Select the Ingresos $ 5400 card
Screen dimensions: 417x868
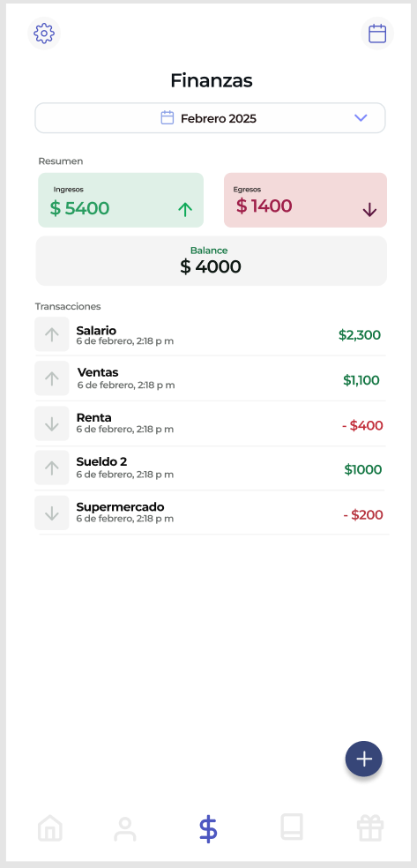pyautogui.click(x=121, y=200)
